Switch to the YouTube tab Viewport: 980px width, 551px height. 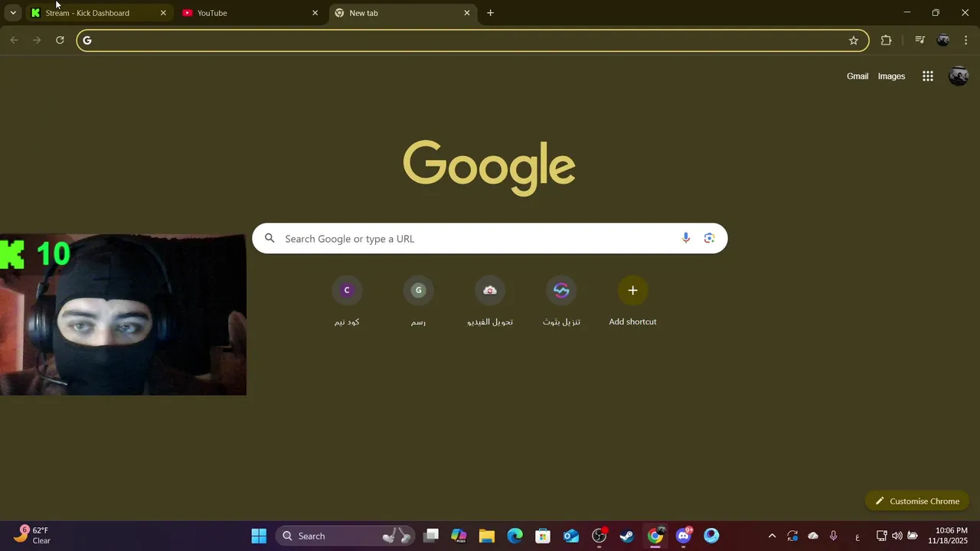pyautogui.click(x=250, y=13)
